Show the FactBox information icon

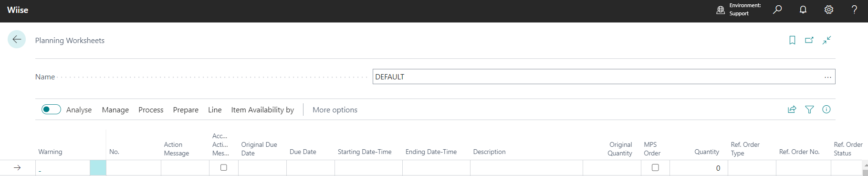click(826, 110)
